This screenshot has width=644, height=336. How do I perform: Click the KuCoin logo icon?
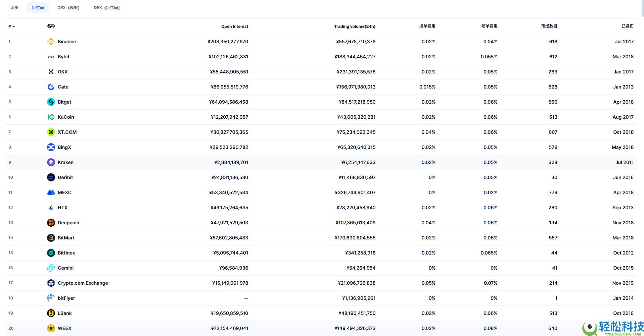[51, 117]
